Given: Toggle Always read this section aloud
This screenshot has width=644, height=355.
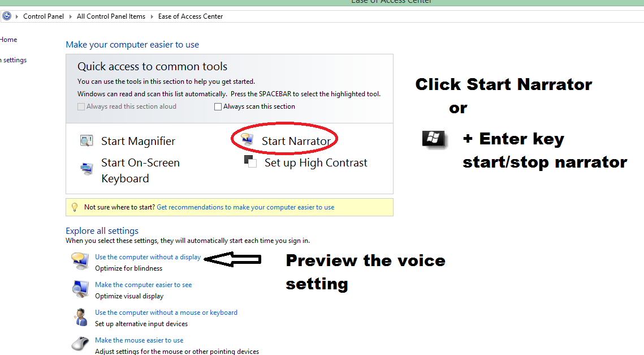Looking at the screenshot, I should click(x=81, y=106).
